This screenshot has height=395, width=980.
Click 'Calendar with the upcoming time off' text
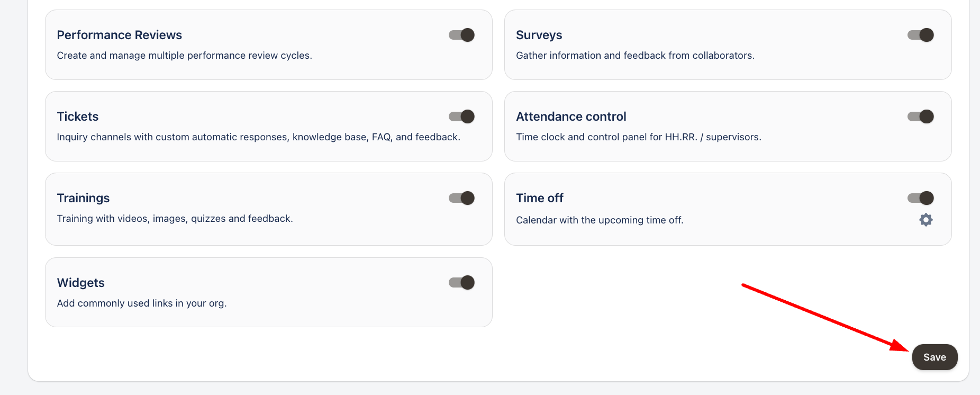click(600, 220)
